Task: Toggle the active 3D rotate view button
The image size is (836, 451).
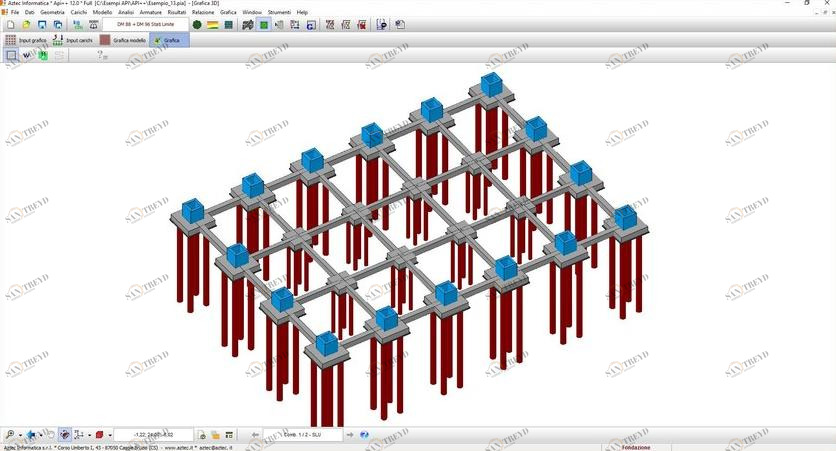Action: [x=64, y=435]
